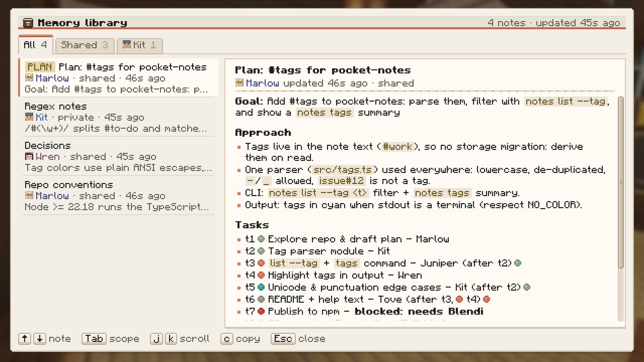Click the c copy key
This screenshot has height=362, width=644.
click(x=227, y=339)
